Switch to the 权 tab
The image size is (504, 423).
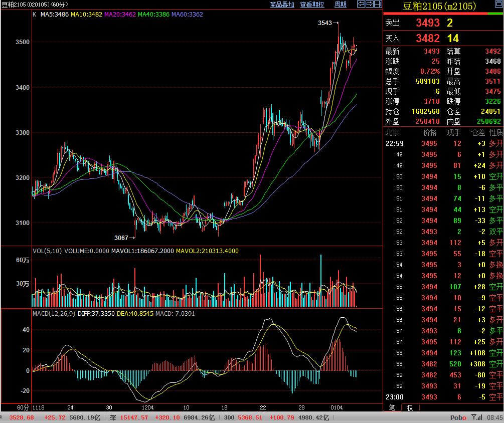click(410, 408)
